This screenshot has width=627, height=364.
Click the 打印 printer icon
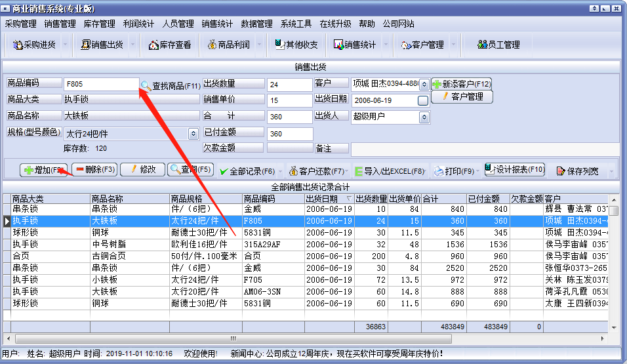click(x=439, y=171)
